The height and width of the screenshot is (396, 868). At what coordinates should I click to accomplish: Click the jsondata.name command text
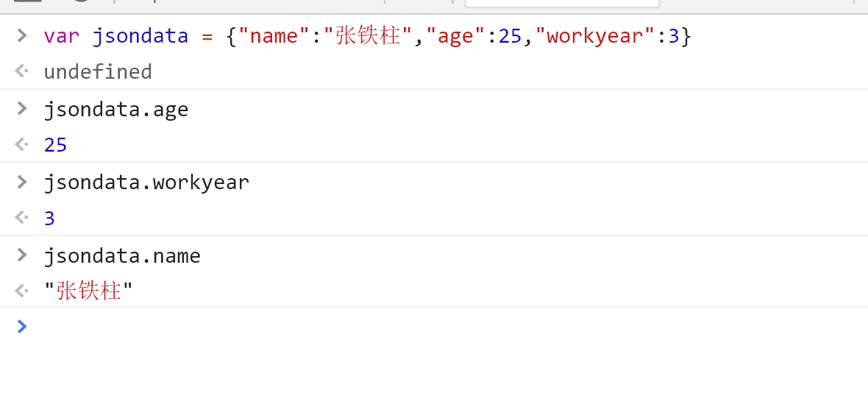click(122, 256)
